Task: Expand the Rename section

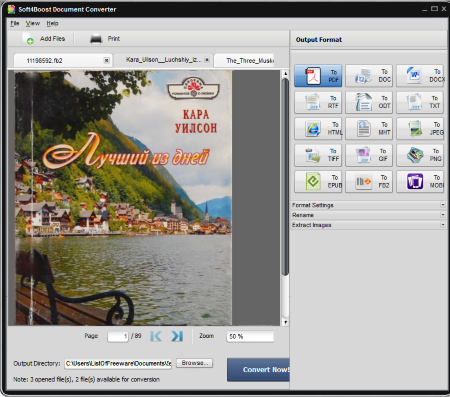Action: [x=368, y=215]
